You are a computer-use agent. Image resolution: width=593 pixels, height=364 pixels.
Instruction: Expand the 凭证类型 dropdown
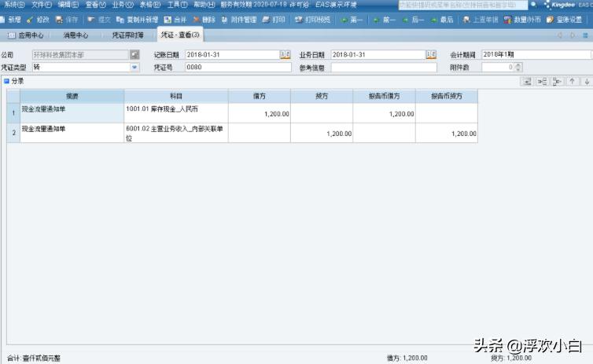[134, 68]
